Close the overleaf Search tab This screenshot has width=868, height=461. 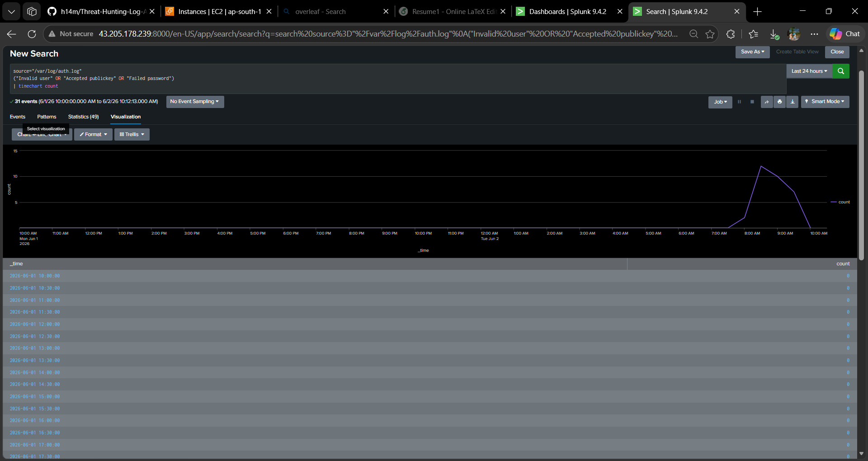[386, 12]
